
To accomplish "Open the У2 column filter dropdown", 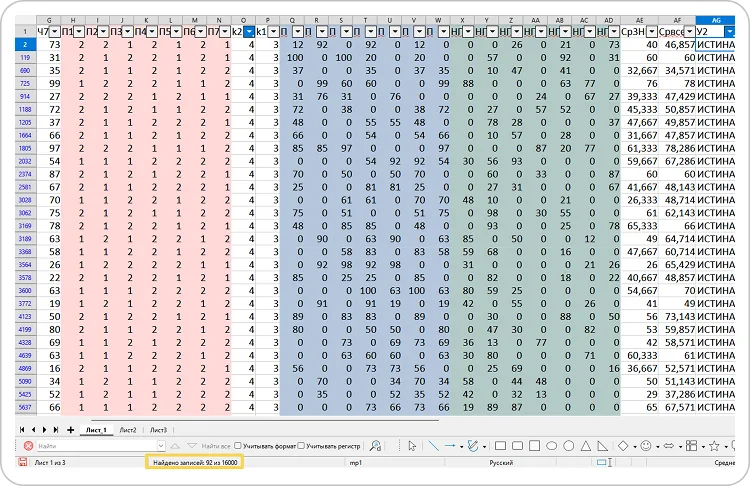I will coord(729,32).
